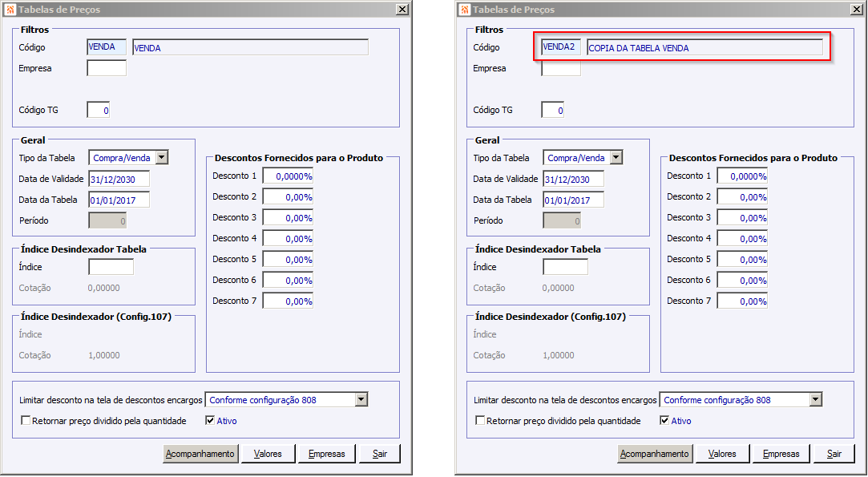Click Desconto 6 field in left window
Viewport: 868px width, 477px height.
(x=288, y=281)
